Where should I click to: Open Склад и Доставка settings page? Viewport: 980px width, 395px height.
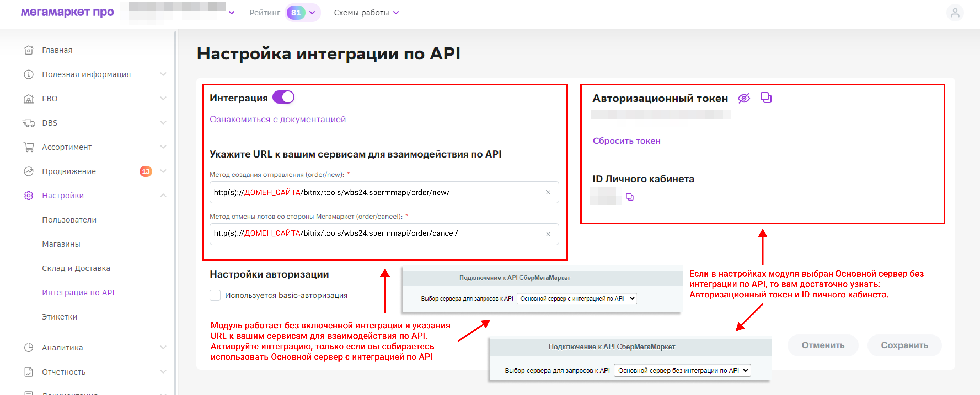(x=76, y=268)
